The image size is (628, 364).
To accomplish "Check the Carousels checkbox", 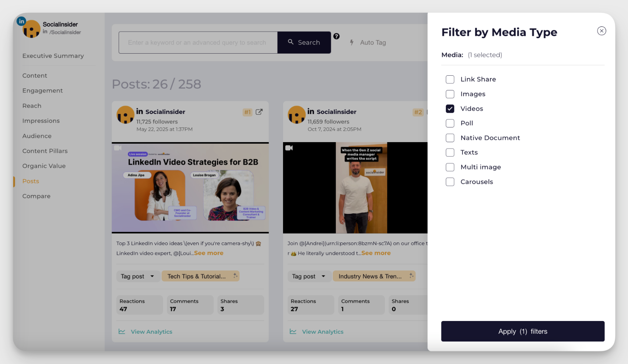I will 450,182.
